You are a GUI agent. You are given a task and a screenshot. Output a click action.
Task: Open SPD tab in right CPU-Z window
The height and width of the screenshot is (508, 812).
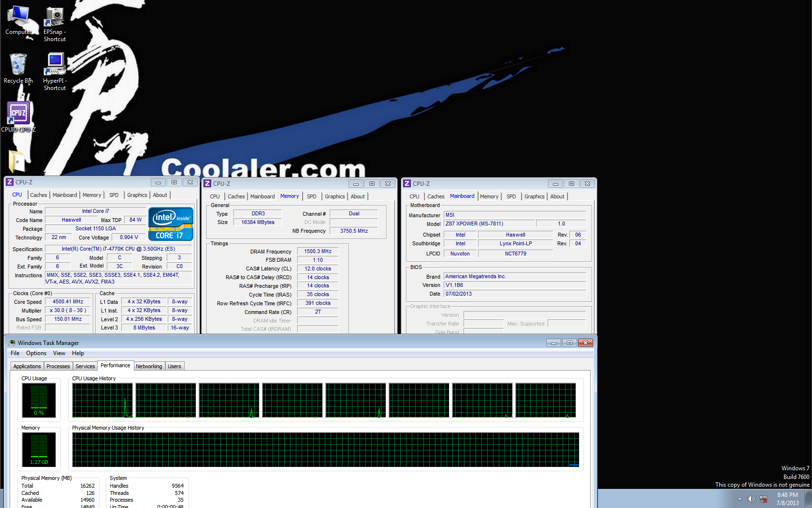[511, 197]
